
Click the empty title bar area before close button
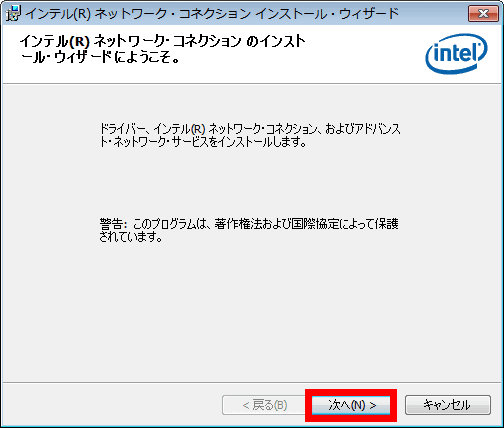(x=433, y=13)
